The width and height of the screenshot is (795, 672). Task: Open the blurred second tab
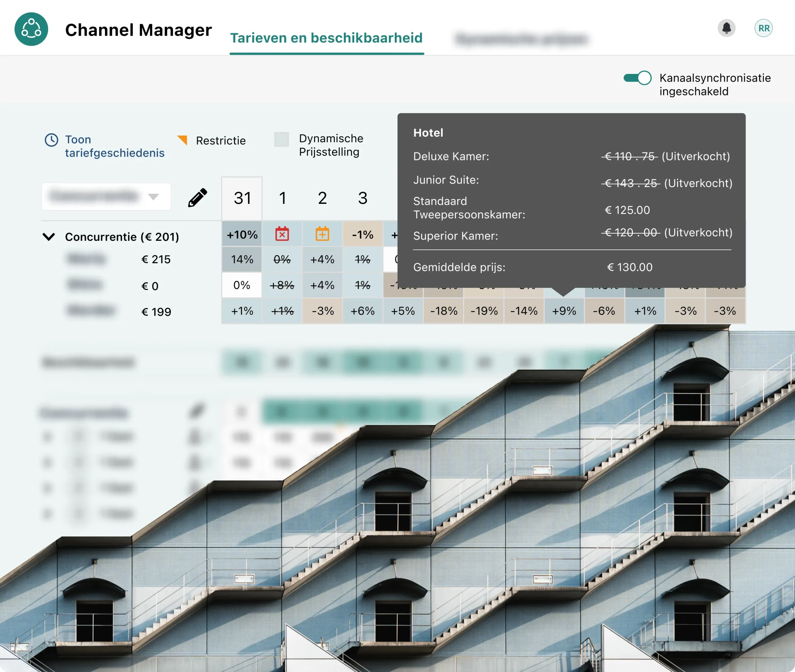(x=522, y=39)
